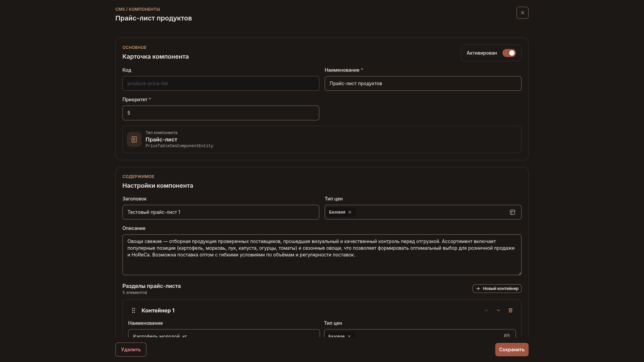The height and width of the screenshot is (362, 644).
Task: Click the Карточка компонента heading
Action: point(156,57)
